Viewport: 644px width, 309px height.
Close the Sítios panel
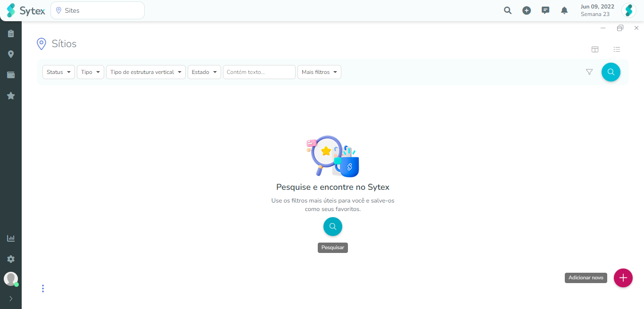tap(636, 28)
